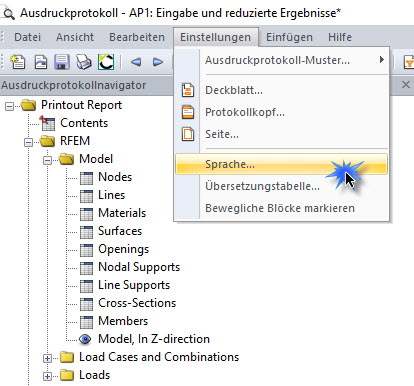Click the filter icon at toolbar right

pyautogui.click(x=409, y=62)
